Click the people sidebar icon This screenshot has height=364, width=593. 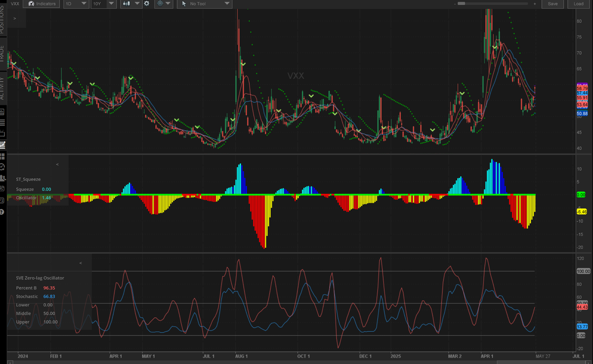3,178
